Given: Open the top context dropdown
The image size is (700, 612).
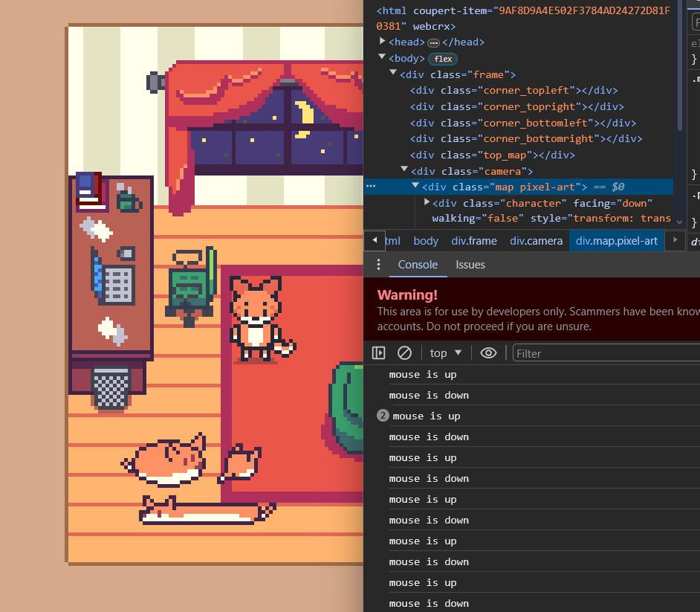Looking at the screenshot, I should tap(446, 353).
